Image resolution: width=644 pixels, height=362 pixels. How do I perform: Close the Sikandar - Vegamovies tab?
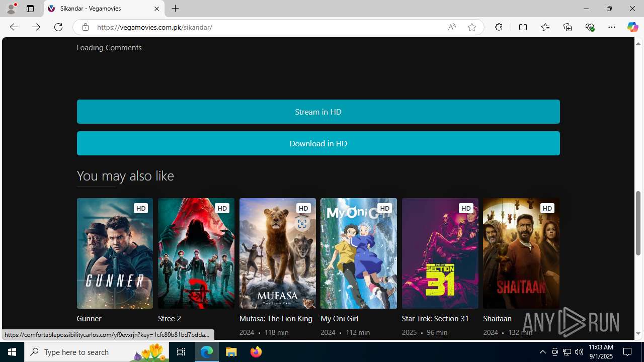(x=156, y=9)
